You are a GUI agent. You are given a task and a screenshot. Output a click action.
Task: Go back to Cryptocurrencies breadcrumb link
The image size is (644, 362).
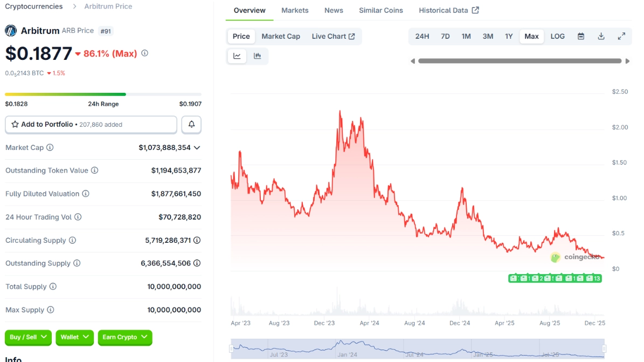click(33, 6)
